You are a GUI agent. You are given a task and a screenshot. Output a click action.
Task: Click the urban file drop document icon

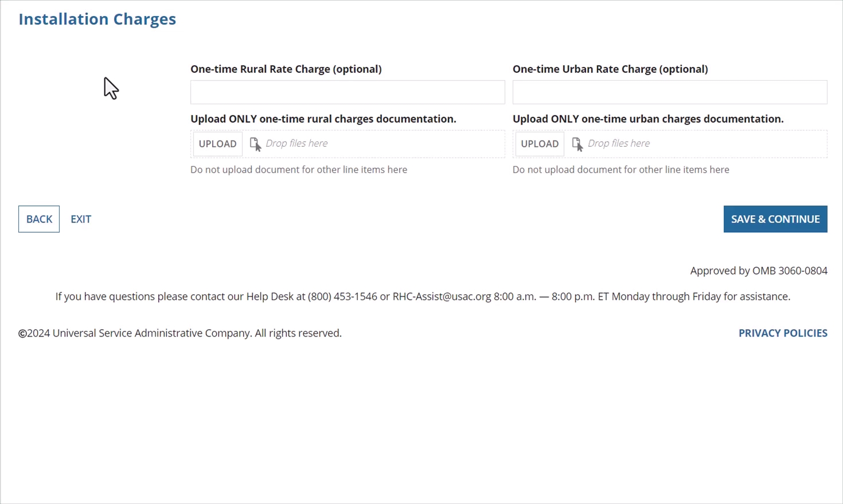click(577, 144)
